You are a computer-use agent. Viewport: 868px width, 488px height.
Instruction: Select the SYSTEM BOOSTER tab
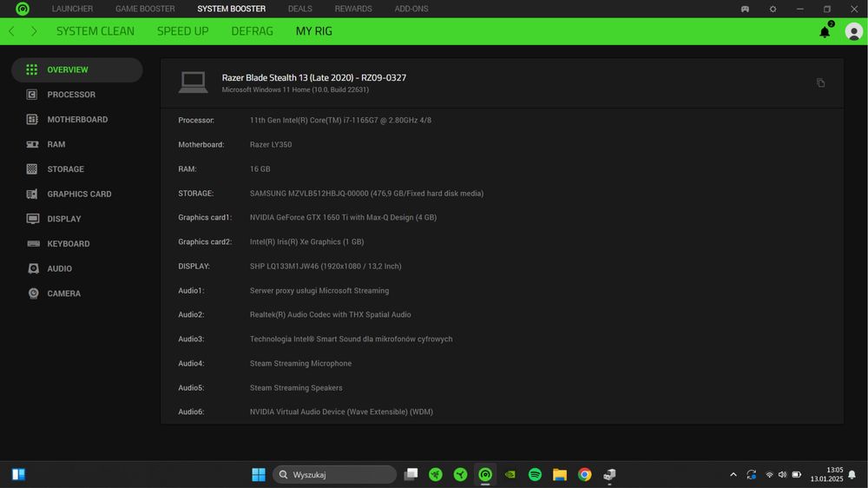click(232, 9)
